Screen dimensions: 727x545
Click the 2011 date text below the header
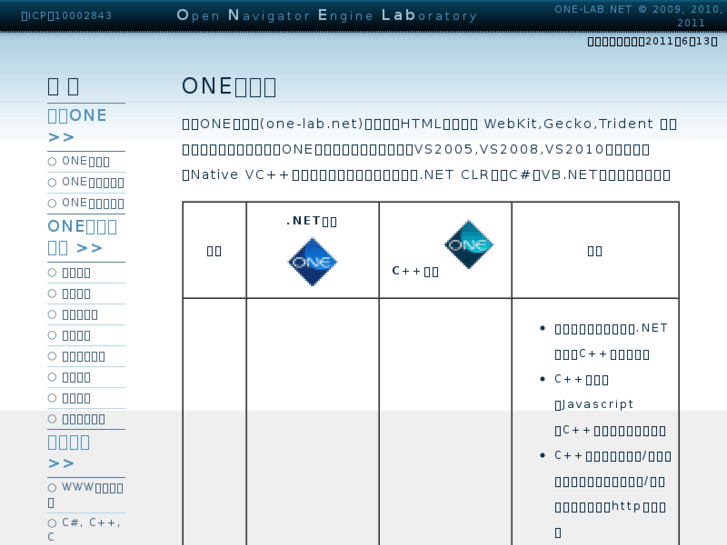coord(652,41)
